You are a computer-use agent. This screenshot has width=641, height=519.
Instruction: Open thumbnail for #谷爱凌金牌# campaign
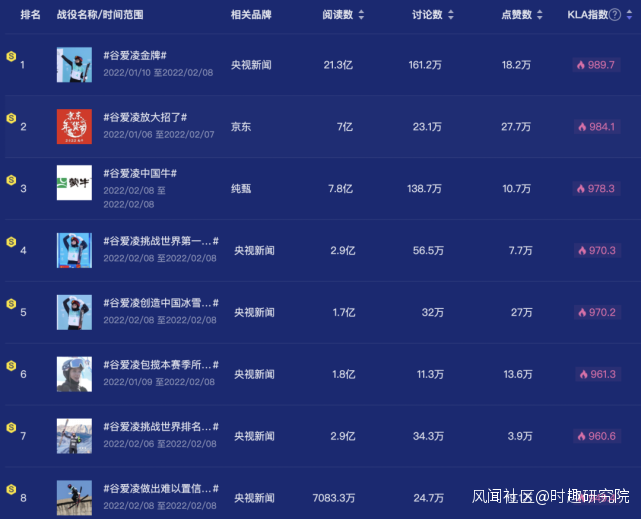[x=74, y=65]
